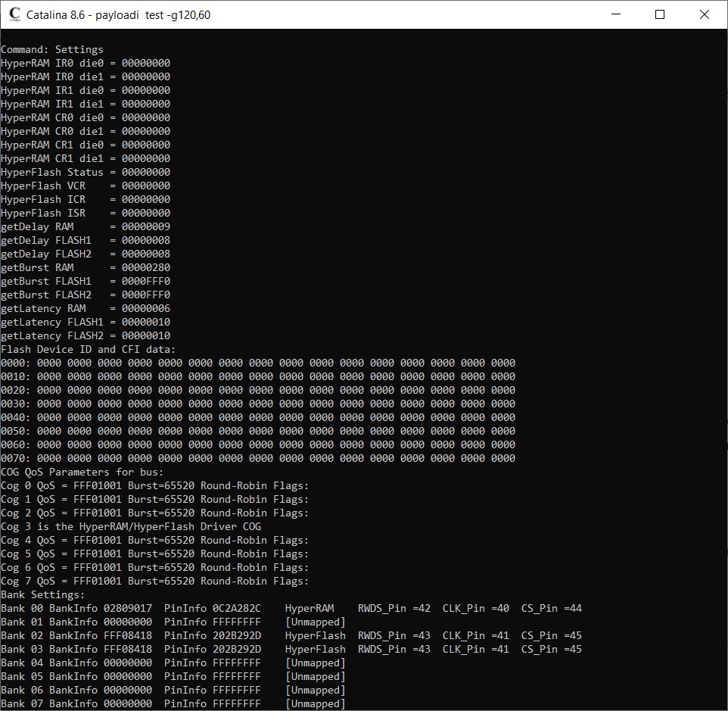Click the 'HyperFlash Status' line
This screenshot has height=711, width=728.
click(86, 173)
